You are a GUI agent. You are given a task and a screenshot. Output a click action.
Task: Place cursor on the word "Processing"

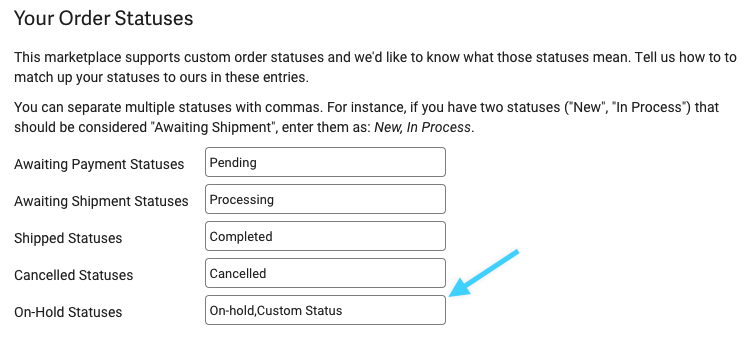(x=242, y=200)
